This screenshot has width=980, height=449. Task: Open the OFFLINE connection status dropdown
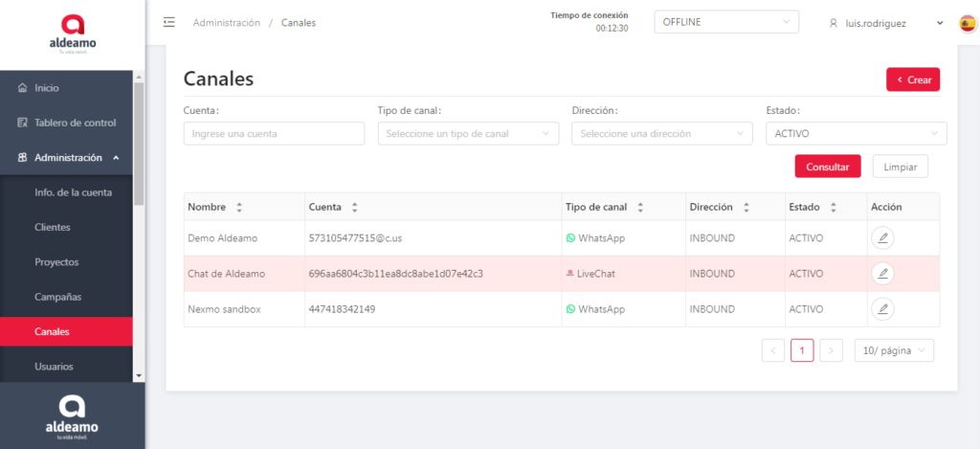(725, 22)
